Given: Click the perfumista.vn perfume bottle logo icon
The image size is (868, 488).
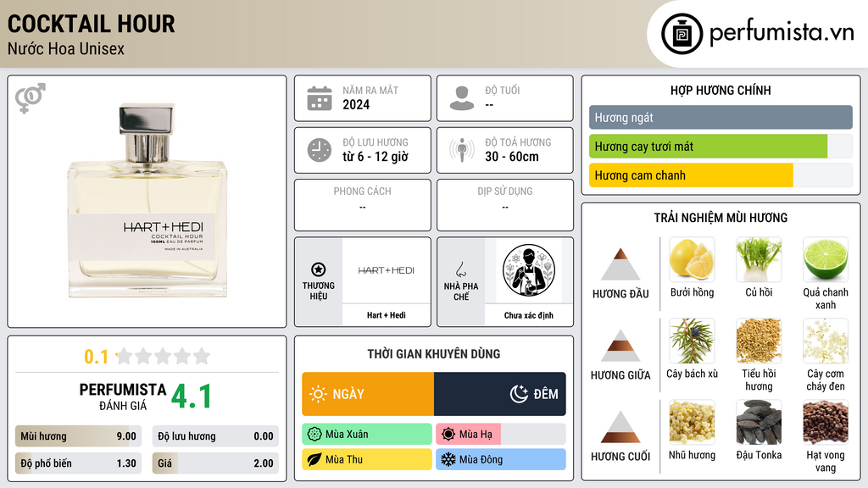Looking at the screenshot, I should coord(682,34).
